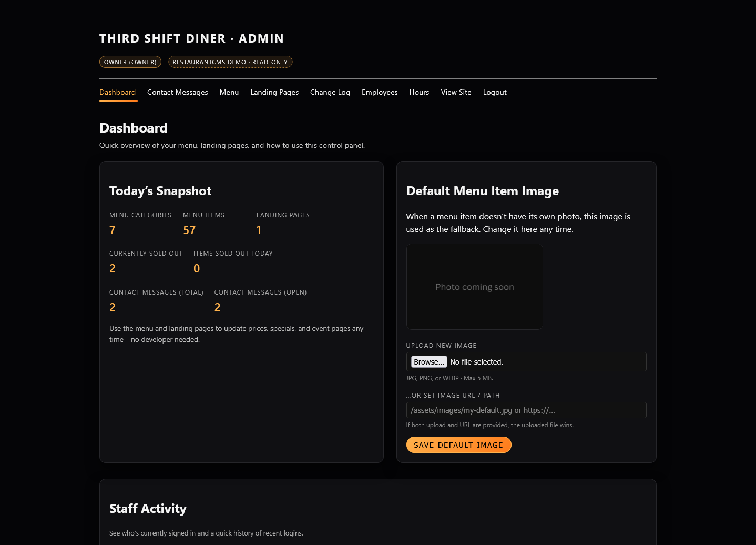Click the Save Default Image button

(x=458, y=445)
